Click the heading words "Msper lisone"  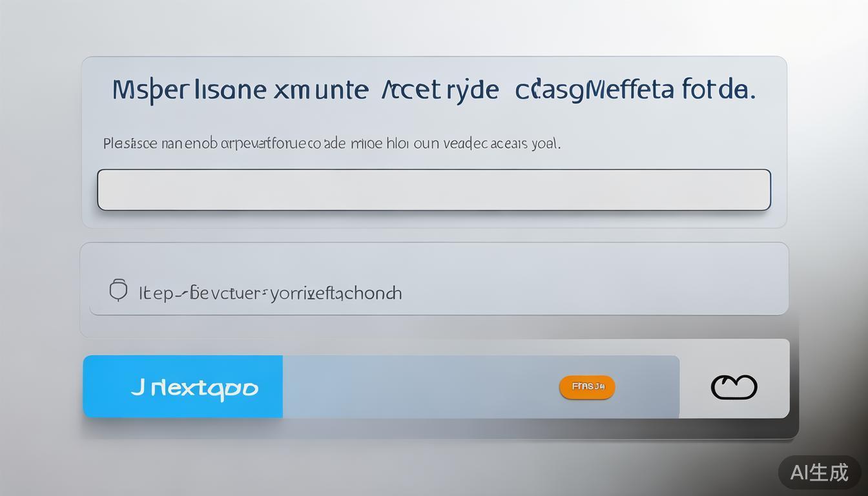pyautogui.click(x=189, y=90)
